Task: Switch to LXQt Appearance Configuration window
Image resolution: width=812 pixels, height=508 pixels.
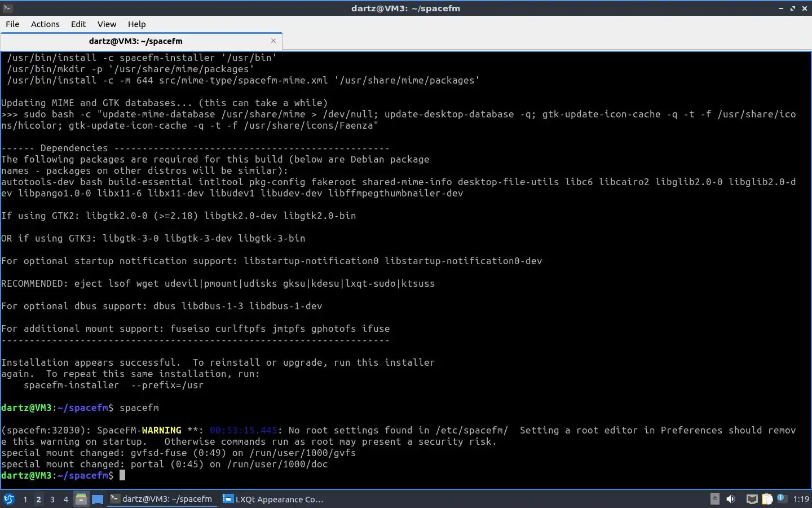Action: [274, 499]
